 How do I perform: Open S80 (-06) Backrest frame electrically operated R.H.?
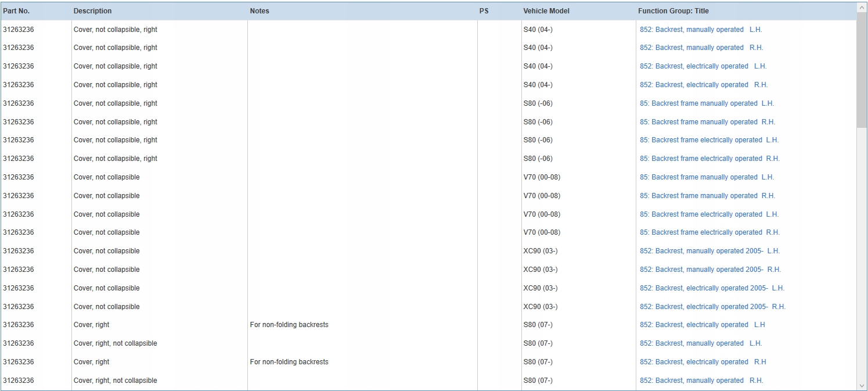point(709,159)
